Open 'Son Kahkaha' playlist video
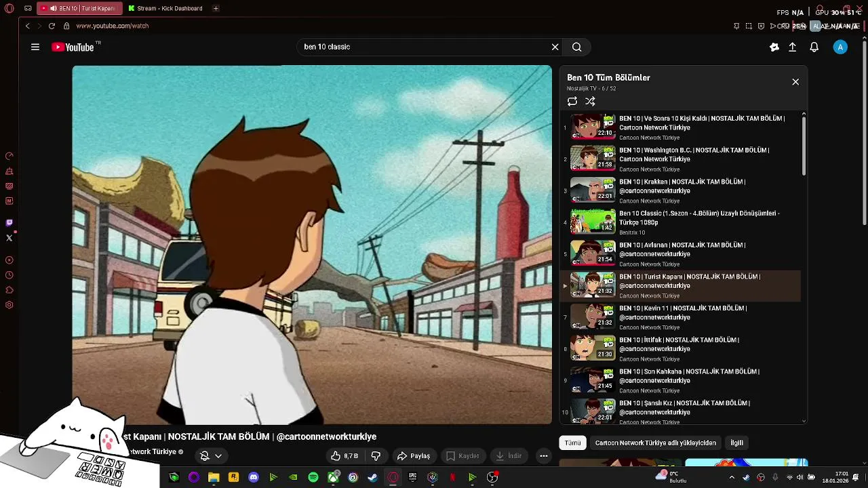Screen dimensions: 868x488 tap(680, 380)
